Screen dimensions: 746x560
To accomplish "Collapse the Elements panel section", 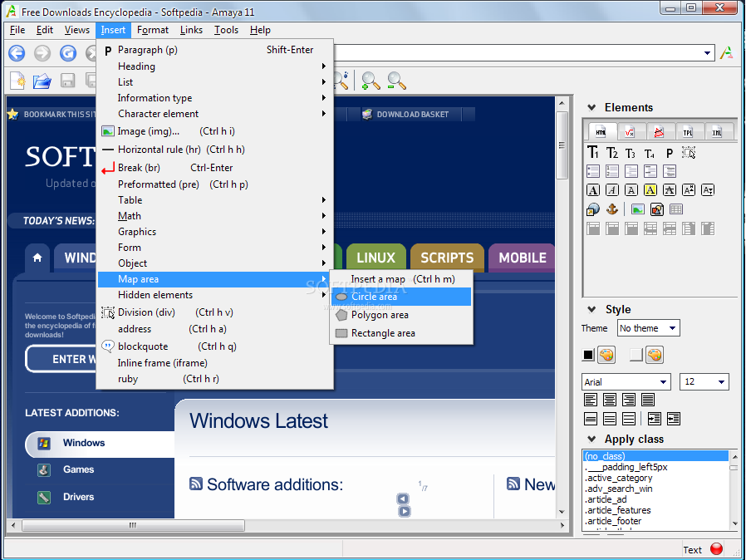I will click(x=591, y=107).
